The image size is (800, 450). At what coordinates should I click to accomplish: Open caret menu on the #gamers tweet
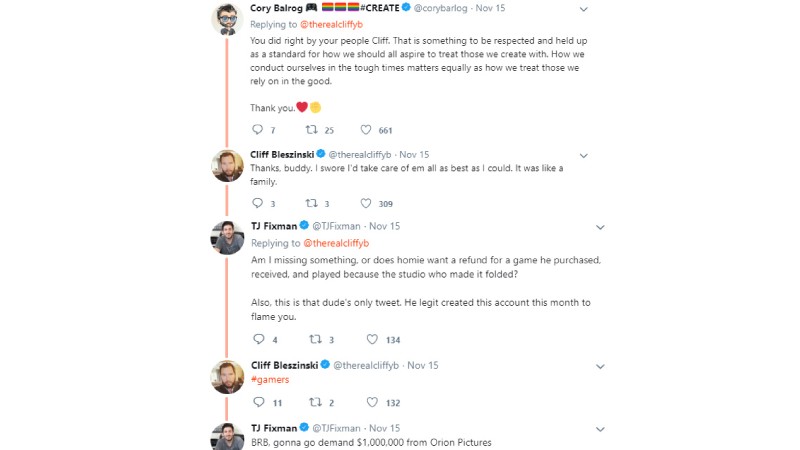click(x=600, y=366)
